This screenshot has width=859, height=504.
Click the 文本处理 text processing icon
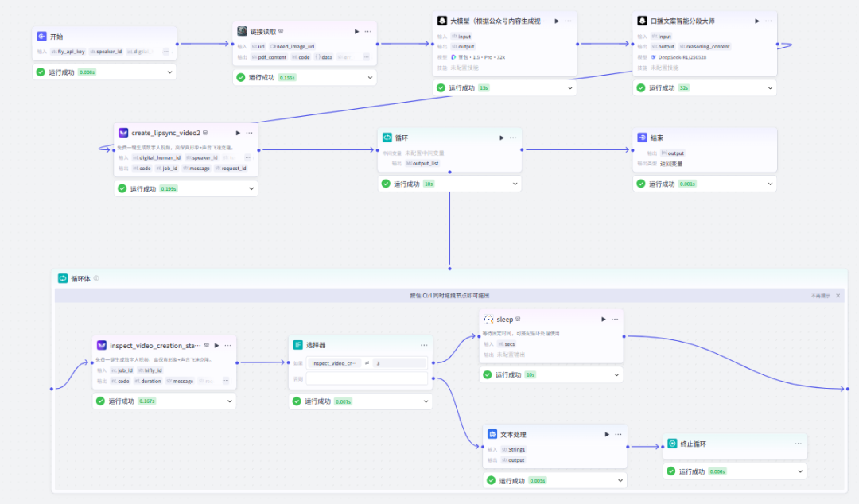(x=493, y=435)
